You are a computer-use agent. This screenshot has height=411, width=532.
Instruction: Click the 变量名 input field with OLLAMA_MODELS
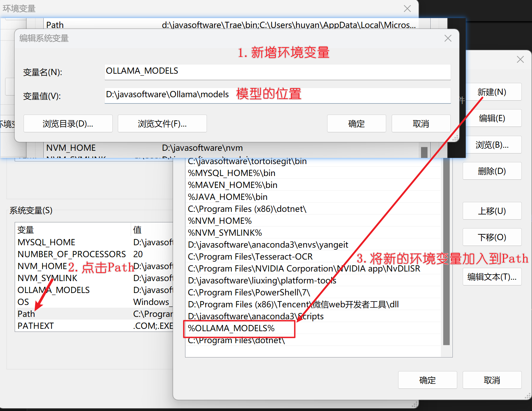coord(278,72)
